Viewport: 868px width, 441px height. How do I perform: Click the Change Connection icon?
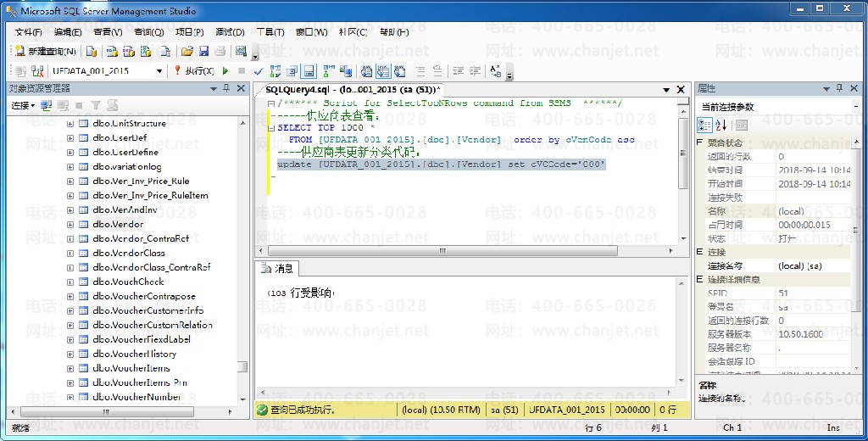coord(37,71)
